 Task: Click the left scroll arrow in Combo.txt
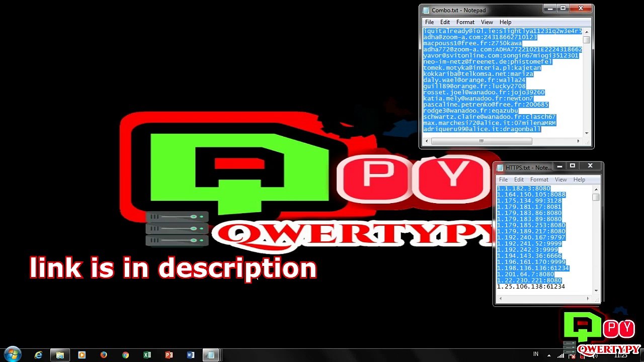427,141
